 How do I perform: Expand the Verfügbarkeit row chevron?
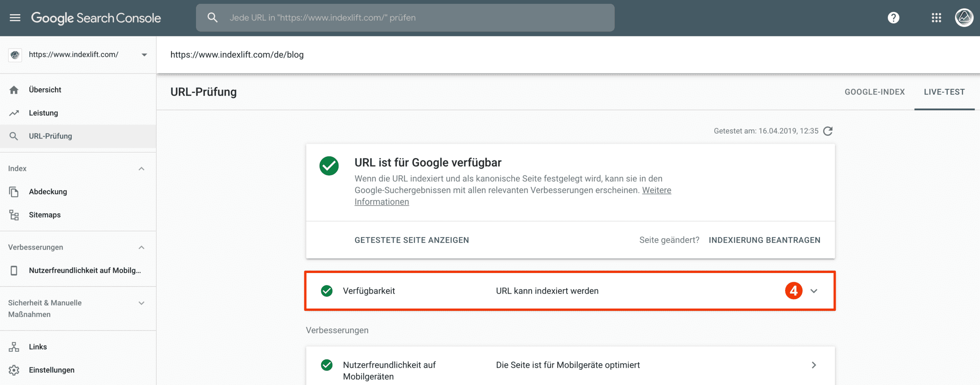814,291
